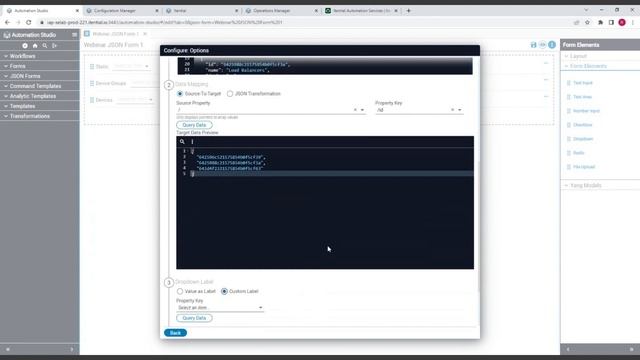Screen dimensions: 640x360
Task: Click the preview eye icon above the form canvas
Action: [x=542, y=45]
